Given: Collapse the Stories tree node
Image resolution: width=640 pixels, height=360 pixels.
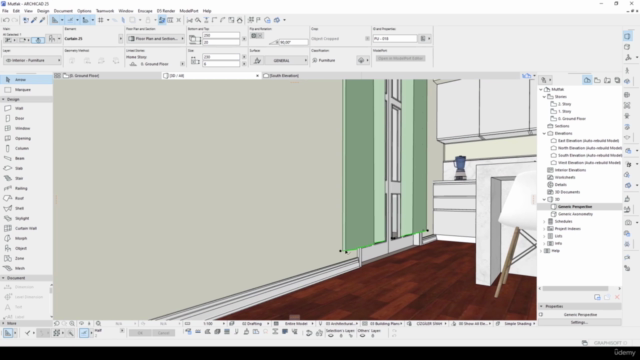Looking at the screenshot, I should tap(544, 97).
